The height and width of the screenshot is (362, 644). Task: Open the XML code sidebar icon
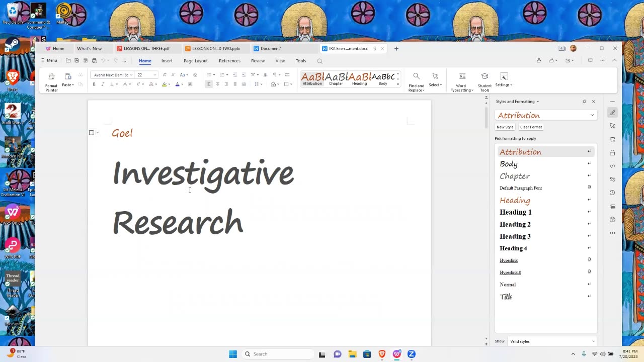pos(612,166)
